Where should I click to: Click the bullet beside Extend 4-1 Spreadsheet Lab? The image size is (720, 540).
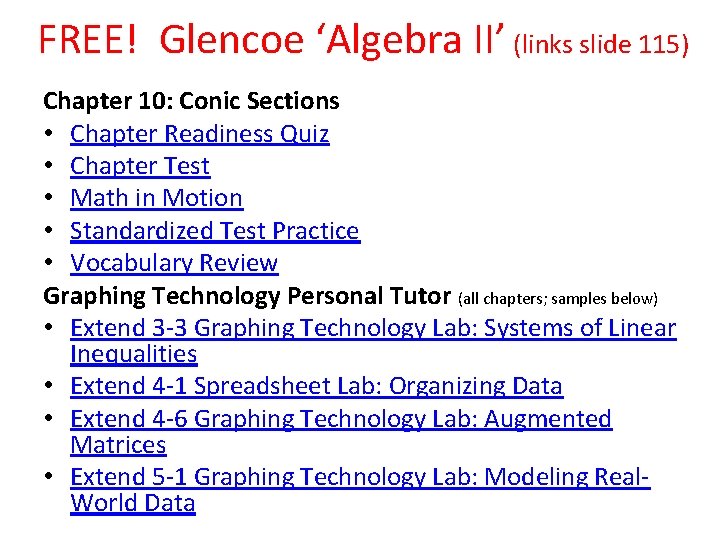tap(49, 385)
